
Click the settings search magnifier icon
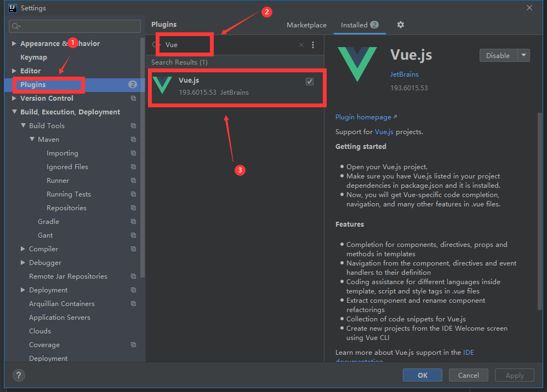coord(16,26)
